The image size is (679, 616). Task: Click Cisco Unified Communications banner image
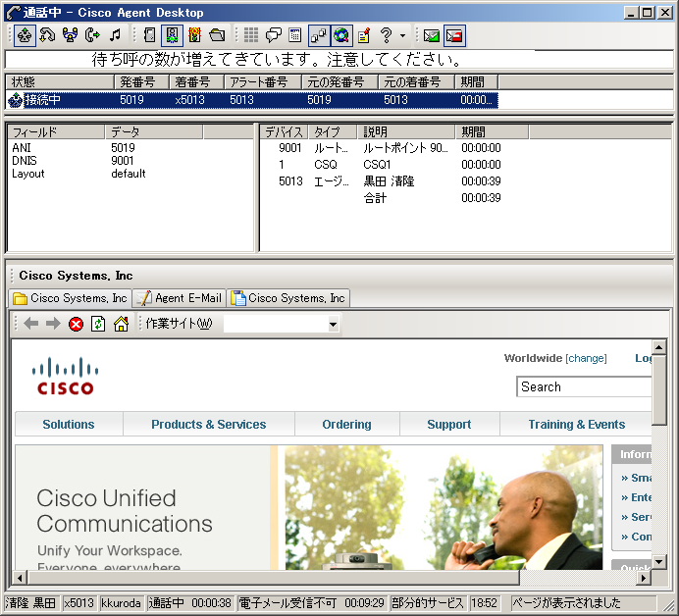point(309,507)
